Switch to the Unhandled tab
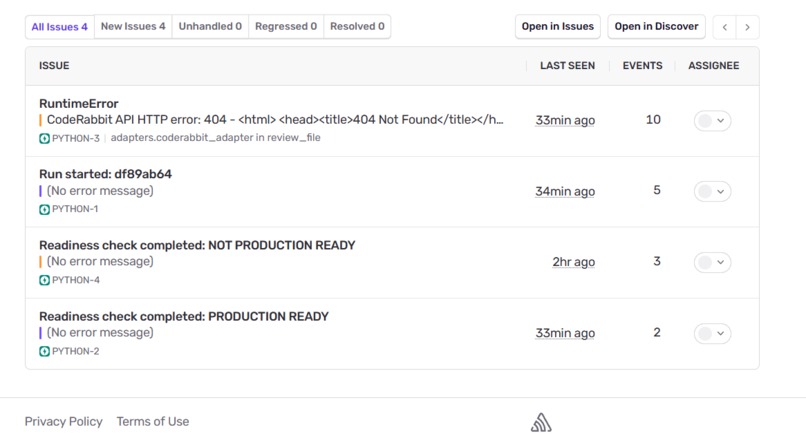Viewport: 806px width, 436px height. 210,26
